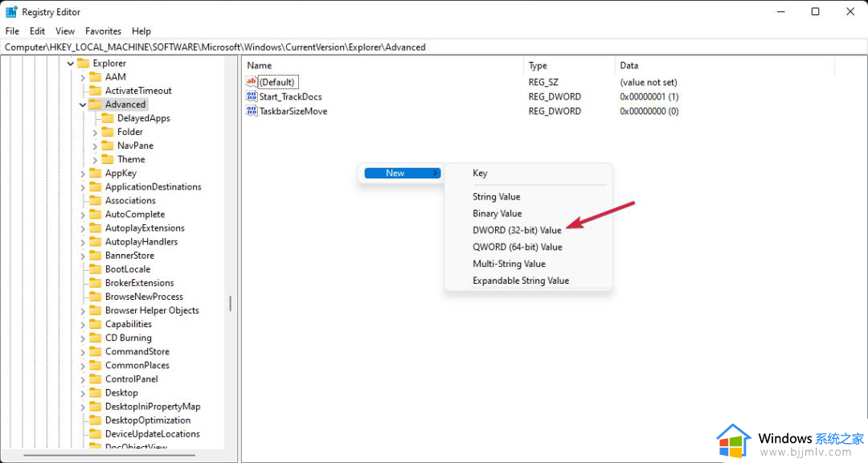Click the Advanced folder icon
Screen dimensions: 868x463
(95, 104)
